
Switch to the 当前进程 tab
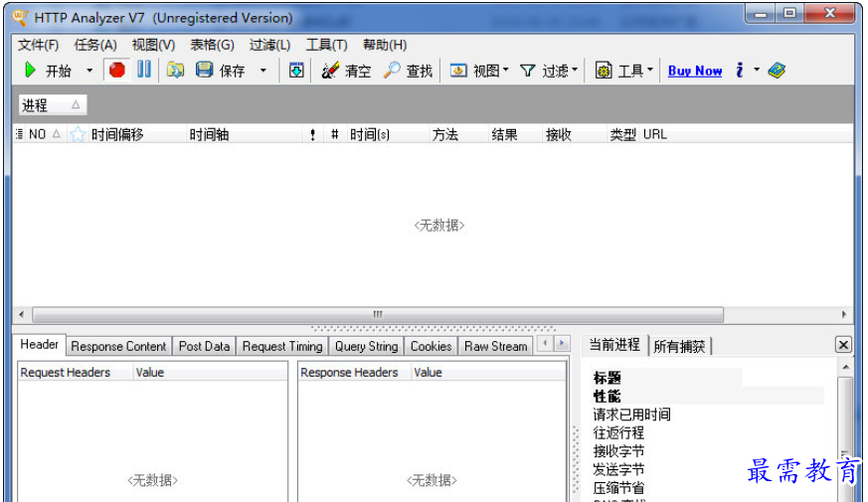click(614, 345)
